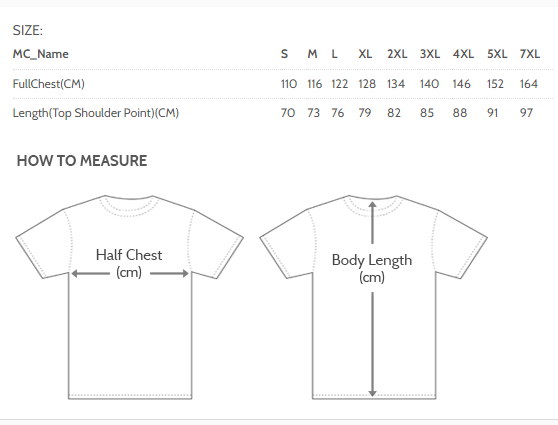This screenshot has width=558, height=425.
Task: Select the XL size column header
Action: tap(365, 54)
